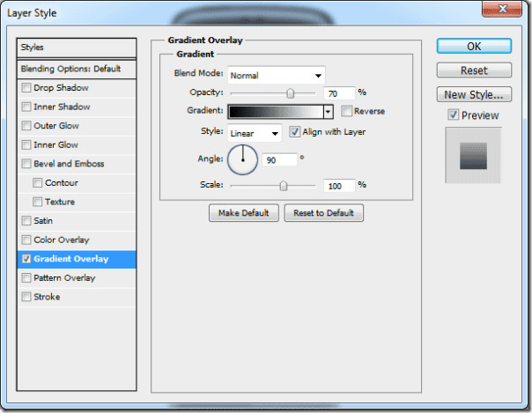This screenshot has width=532, height=413.
Task: Select the Drop Shadow label
Action: [x=61, y=88]
